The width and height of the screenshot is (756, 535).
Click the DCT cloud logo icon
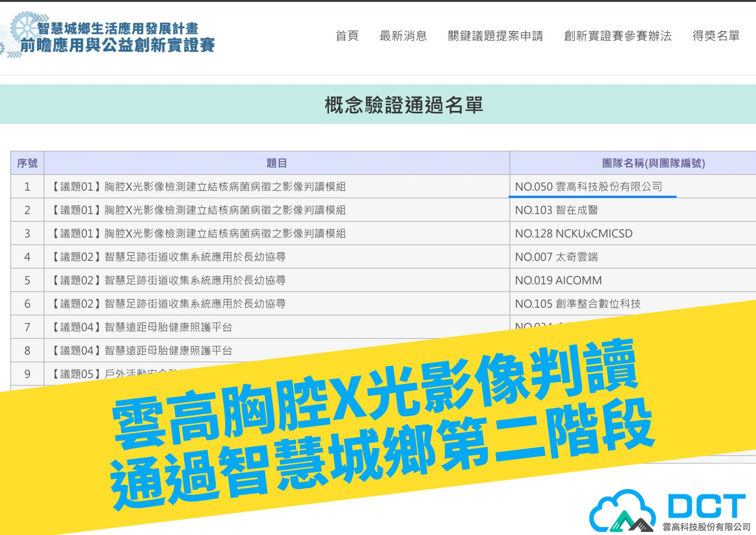coord(623,510)
